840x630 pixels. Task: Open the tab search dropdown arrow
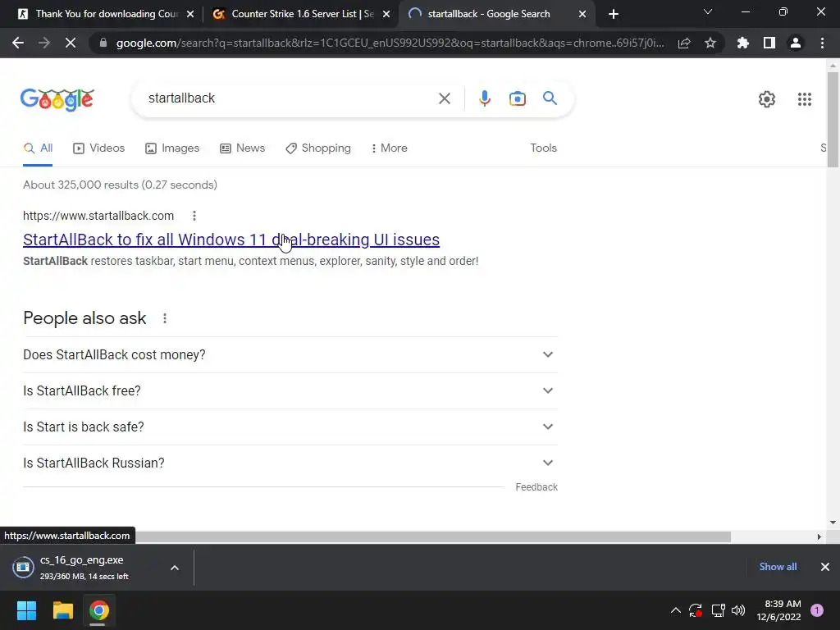click(x=708, y=11)
